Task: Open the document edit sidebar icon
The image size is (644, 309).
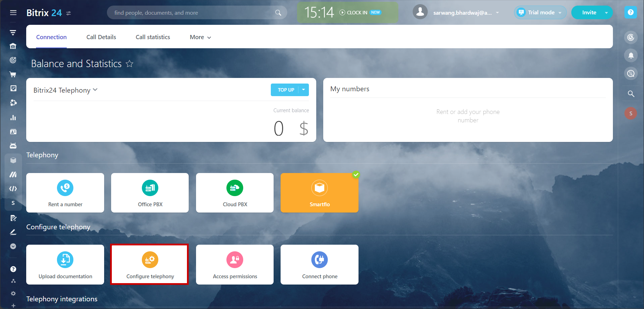Action: (x=13, y=218)
